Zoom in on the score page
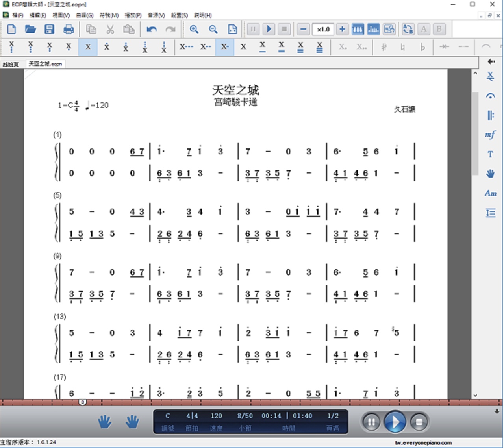 (194, 29)
